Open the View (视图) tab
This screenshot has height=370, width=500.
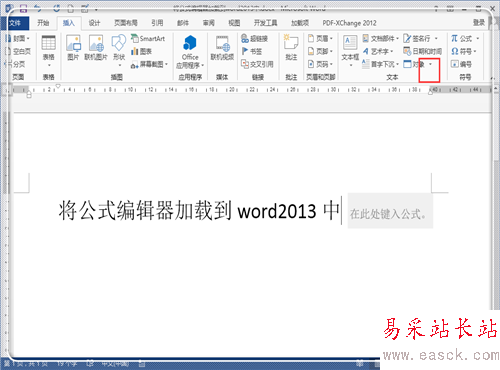point(234,23)
